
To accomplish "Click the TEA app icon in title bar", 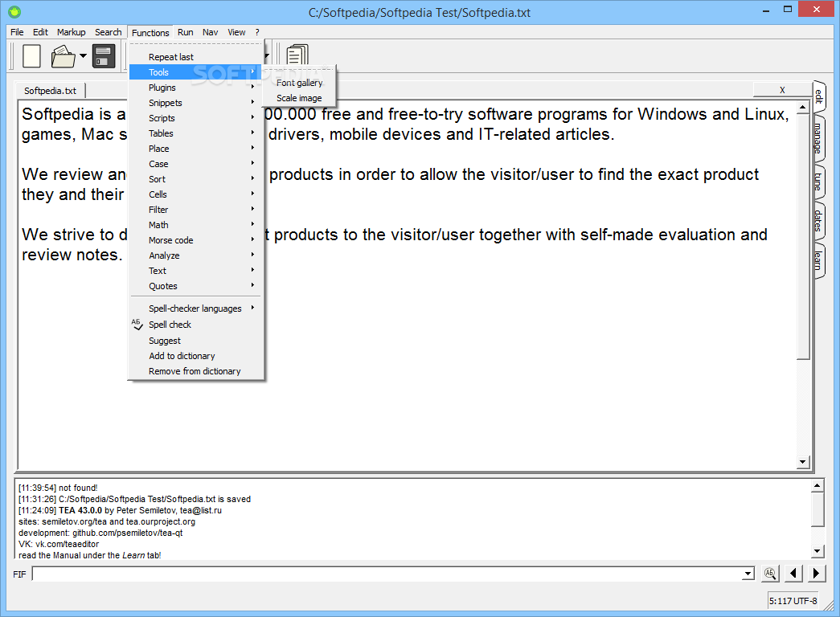I will (x=14, y=11).
